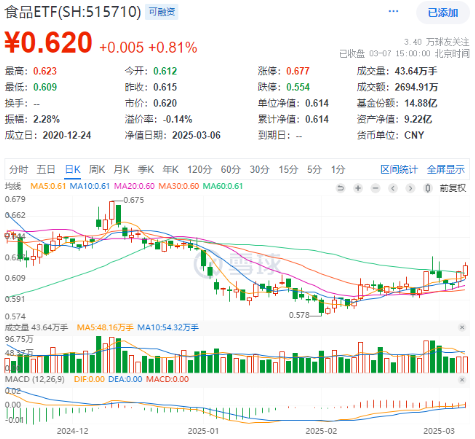Click the 溢价率 value -0.14%
This screenshot has height=439, width=475.
tap(177, 119)
